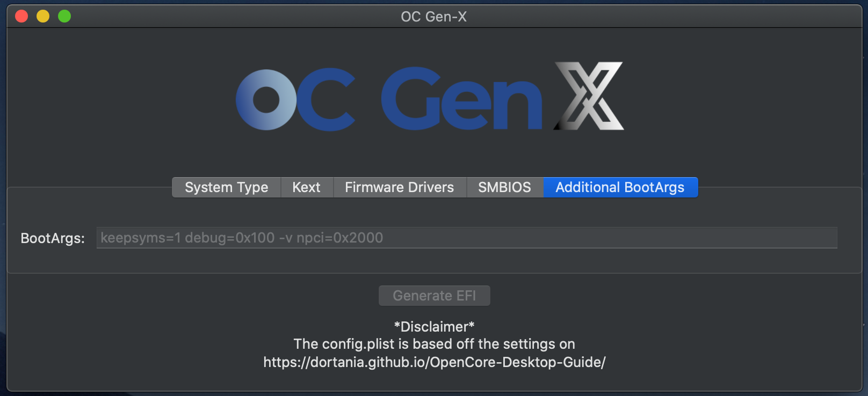The image size is (868, 396).
Task: Close the OC Gen-X window
Action: tap(21, 16)
